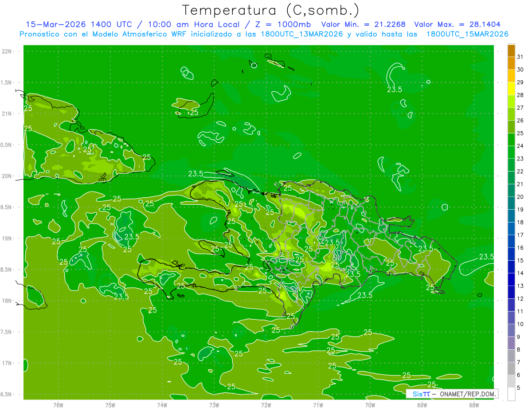
Task: Click the 'Valor Max. = 28.1404' text
Action: pos(458,24)
